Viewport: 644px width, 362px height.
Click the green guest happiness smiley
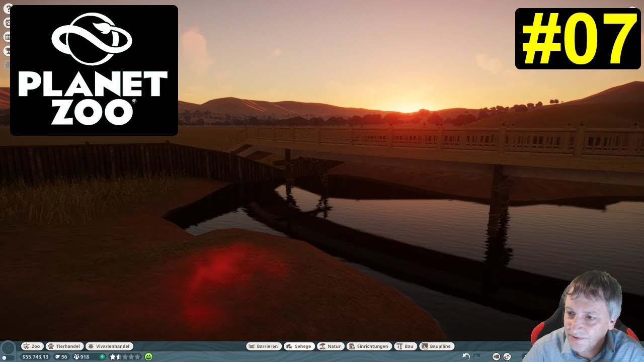[x=148, y=356]
